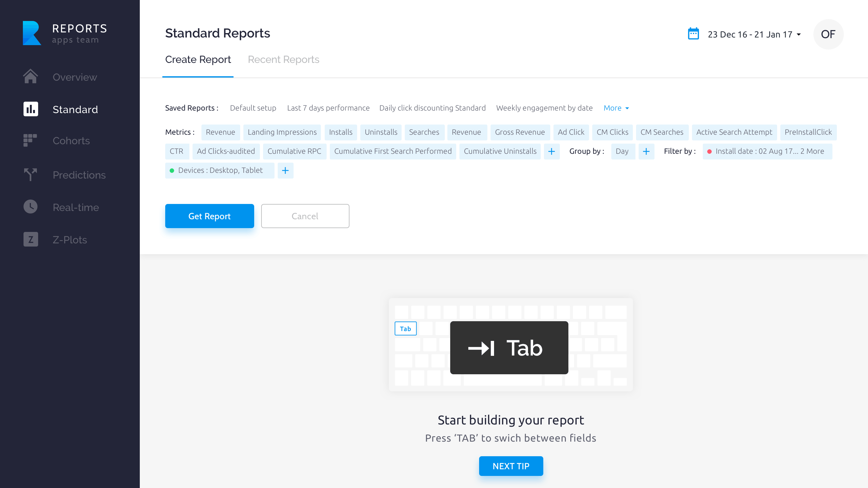Open the date range dropdown arrow
The height and width of the screenshot is (488, 868).
(x=799, y=34)
